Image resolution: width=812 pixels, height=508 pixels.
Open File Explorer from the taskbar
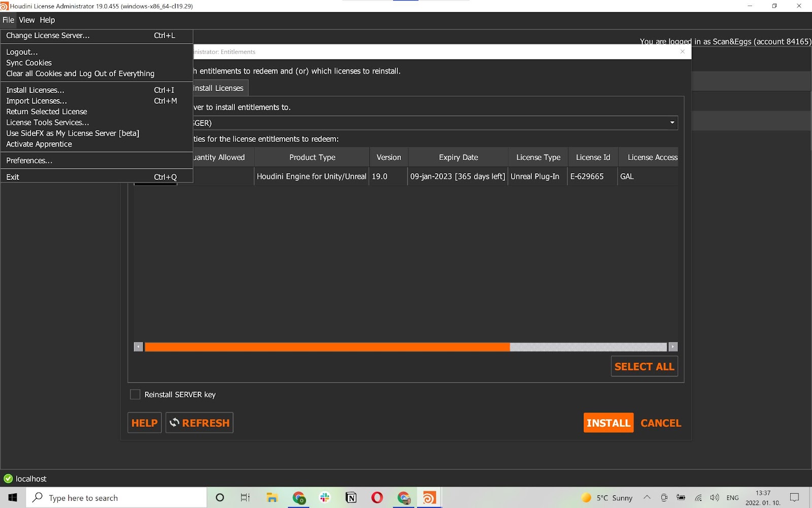point(272,498)
